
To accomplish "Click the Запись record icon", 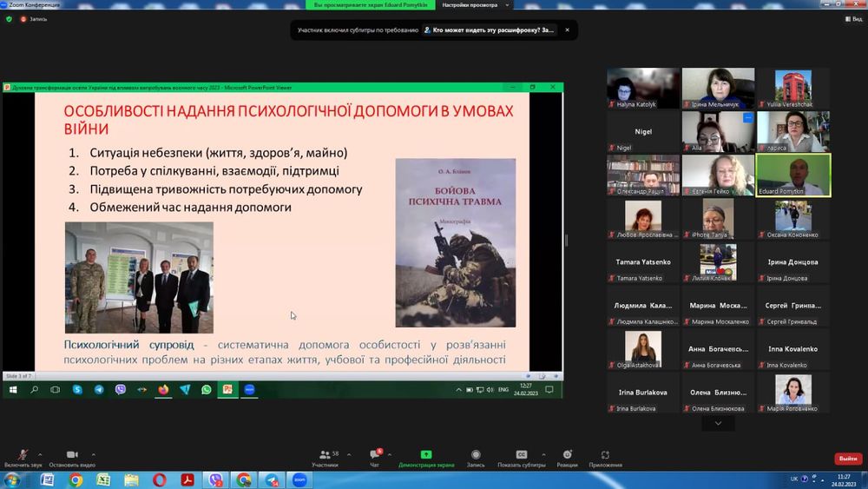I will coord(476,457).
